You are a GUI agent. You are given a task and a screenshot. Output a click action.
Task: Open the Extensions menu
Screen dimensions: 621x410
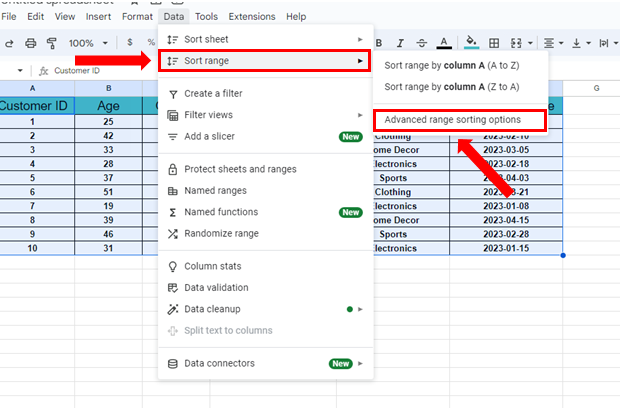click(251, 17)
